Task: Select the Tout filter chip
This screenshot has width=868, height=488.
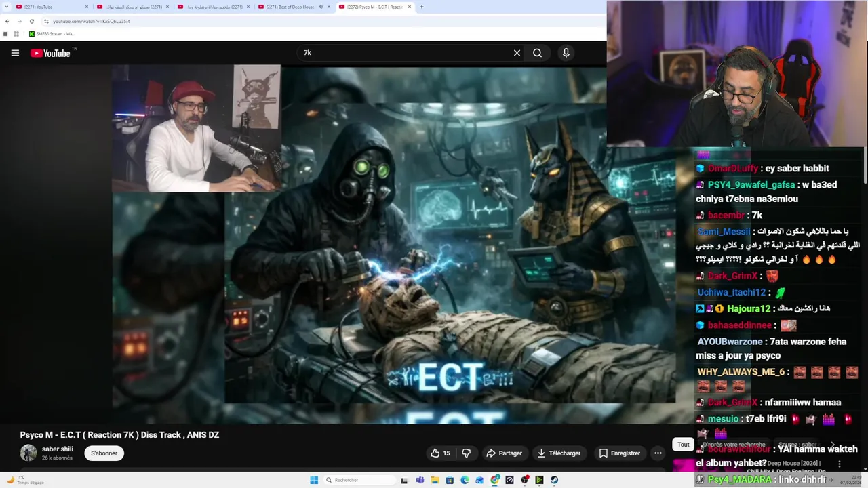Action: click(x=684, y=445)
